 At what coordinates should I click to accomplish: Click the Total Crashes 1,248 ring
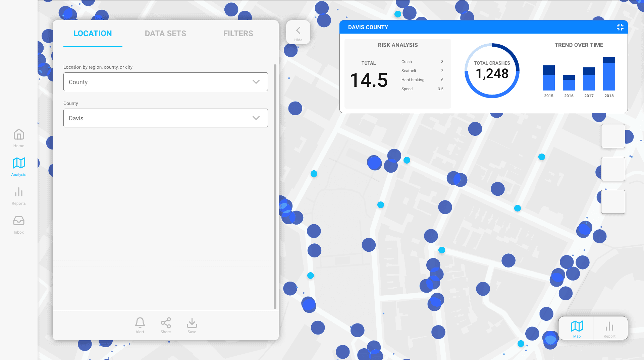click(492, 71)
